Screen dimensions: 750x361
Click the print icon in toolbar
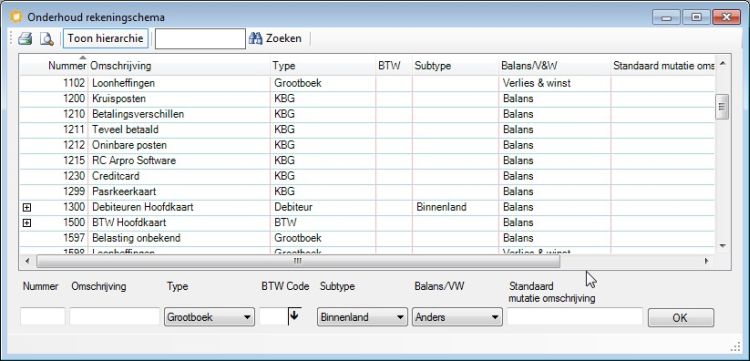[x=25, y=39]
